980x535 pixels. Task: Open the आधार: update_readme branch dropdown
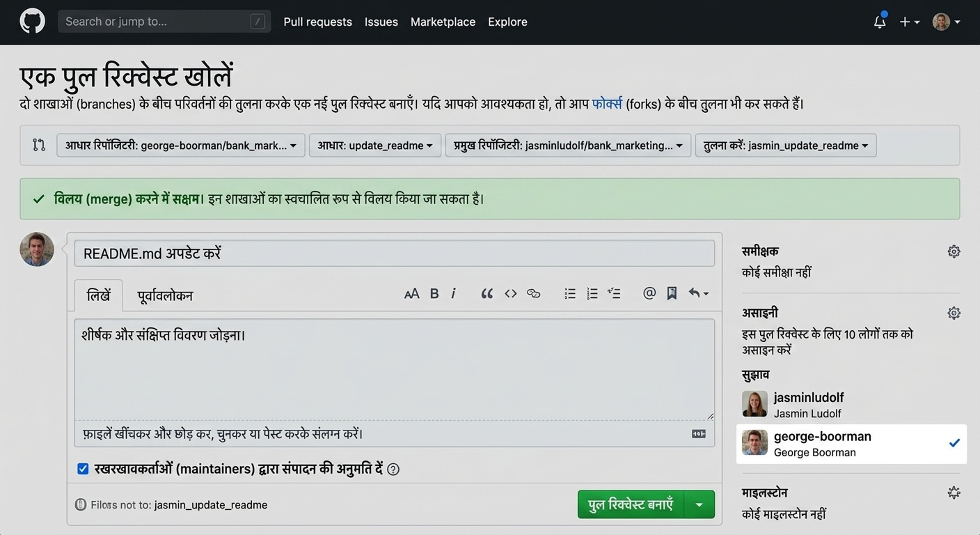tap(375, 145)
